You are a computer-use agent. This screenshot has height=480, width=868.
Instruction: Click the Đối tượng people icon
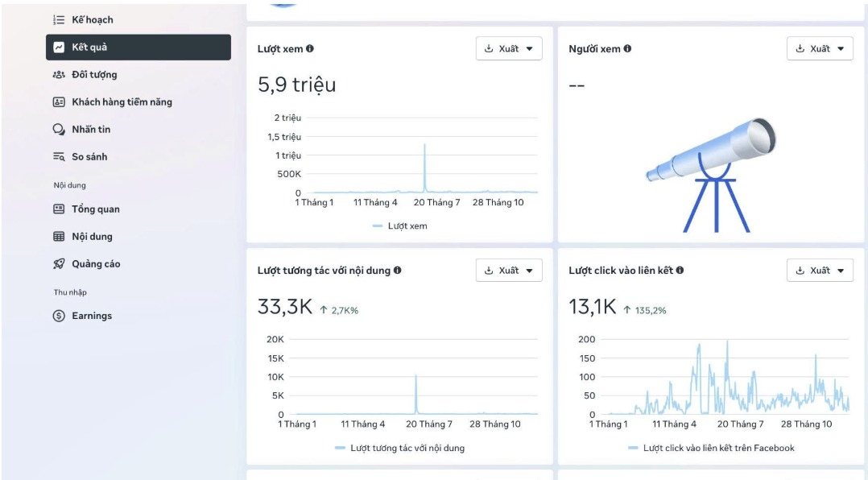(59, 75)
